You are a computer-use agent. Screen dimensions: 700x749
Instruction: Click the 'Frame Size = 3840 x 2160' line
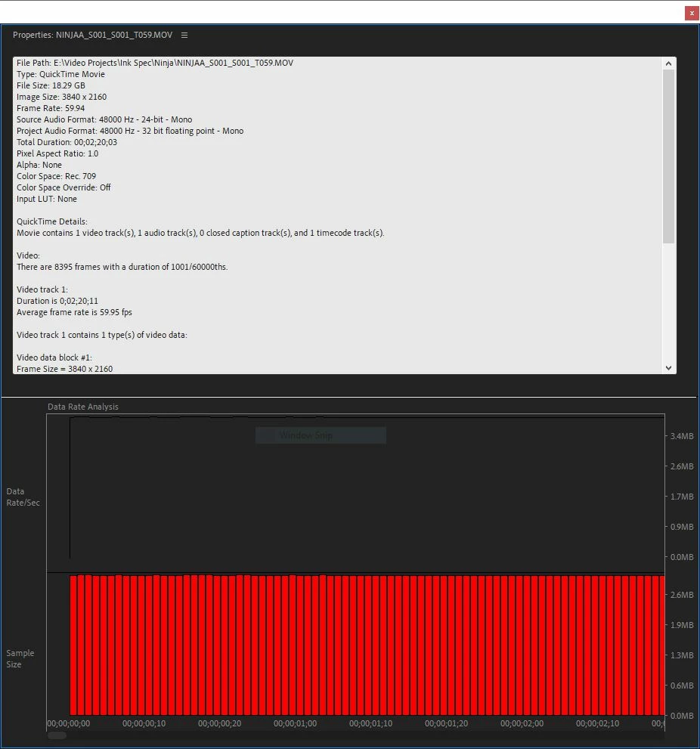(x=65, y=369)
